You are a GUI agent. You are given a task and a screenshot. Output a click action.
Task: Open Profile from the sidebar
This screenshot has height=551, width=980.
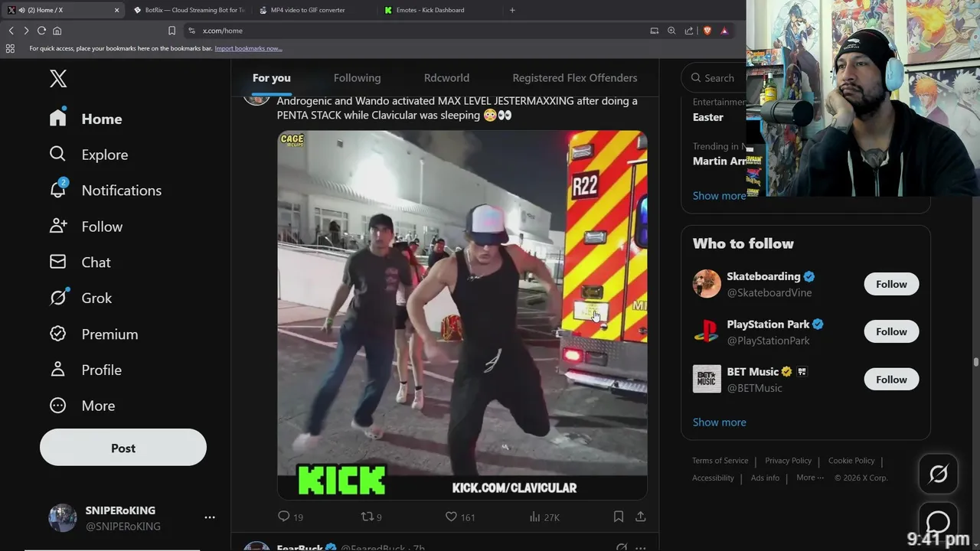coord(85,370)
